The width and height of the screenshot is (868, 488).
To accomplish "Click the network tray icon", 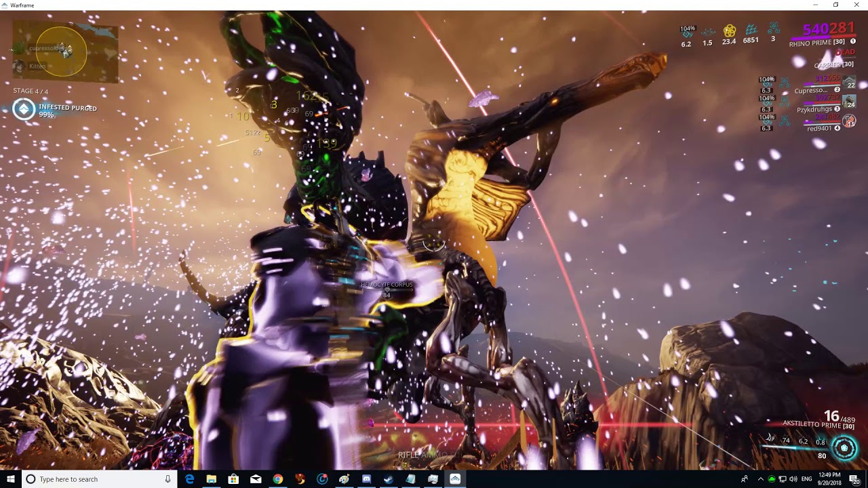I will click(782, 479).
